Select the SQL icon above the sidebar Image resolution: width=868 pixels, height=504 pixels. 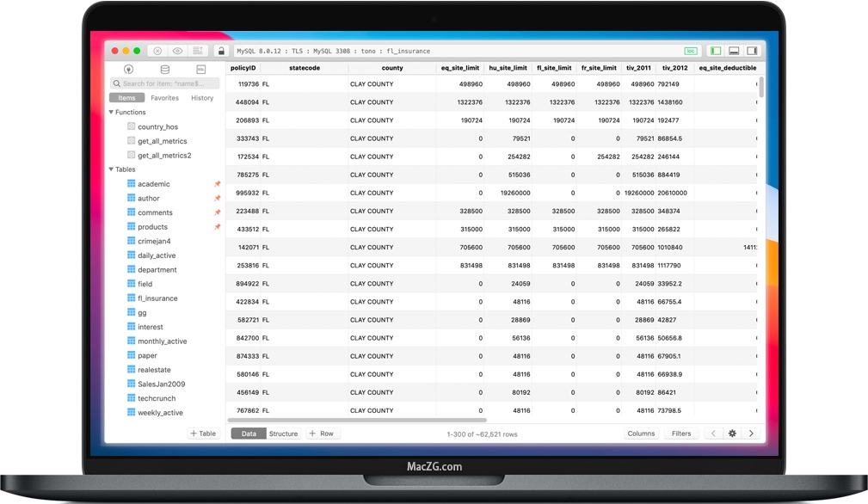point(202,69)
